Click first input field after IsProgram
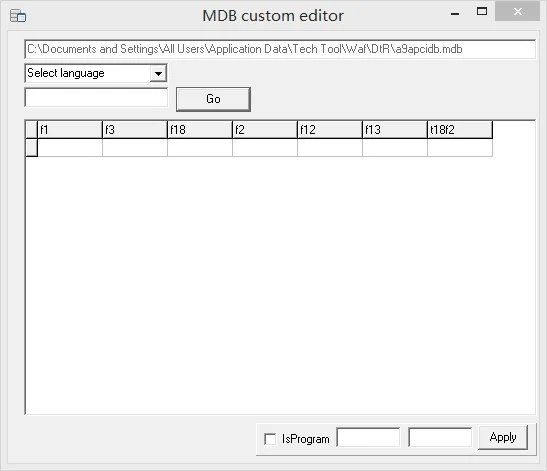 pyautogui.click(x=368, y=437)
